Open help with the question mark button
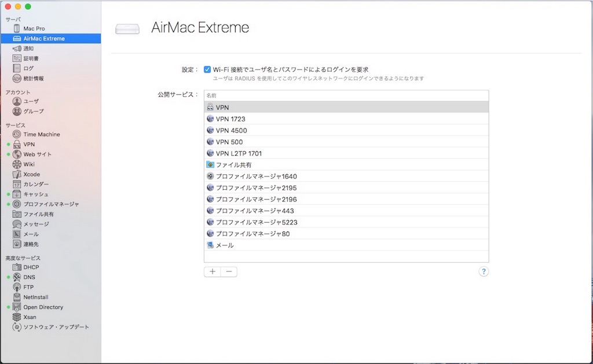 [484, 271]
